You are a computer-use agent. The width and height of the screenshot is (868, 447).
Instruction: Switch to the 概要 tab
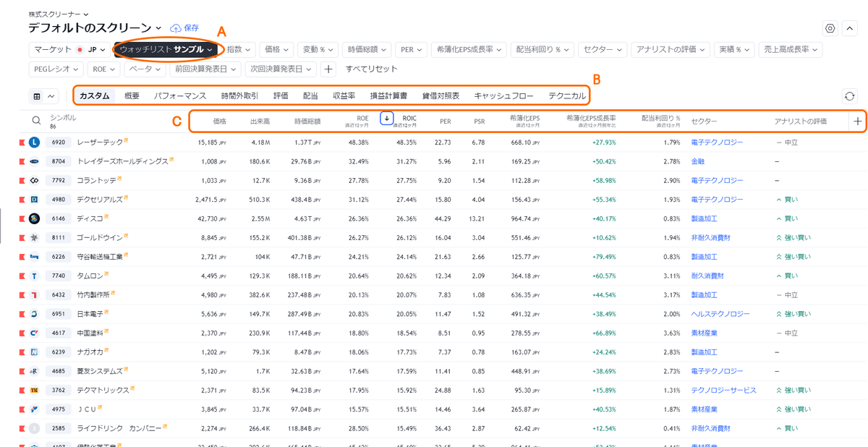click(132, 96)
